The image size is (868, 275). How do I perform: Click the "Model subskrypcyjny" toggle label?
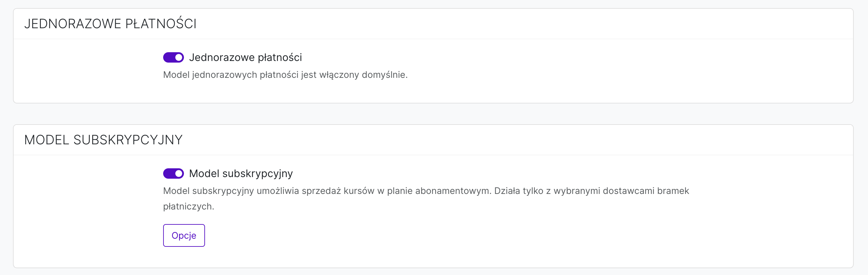click(x=241, y=173)
